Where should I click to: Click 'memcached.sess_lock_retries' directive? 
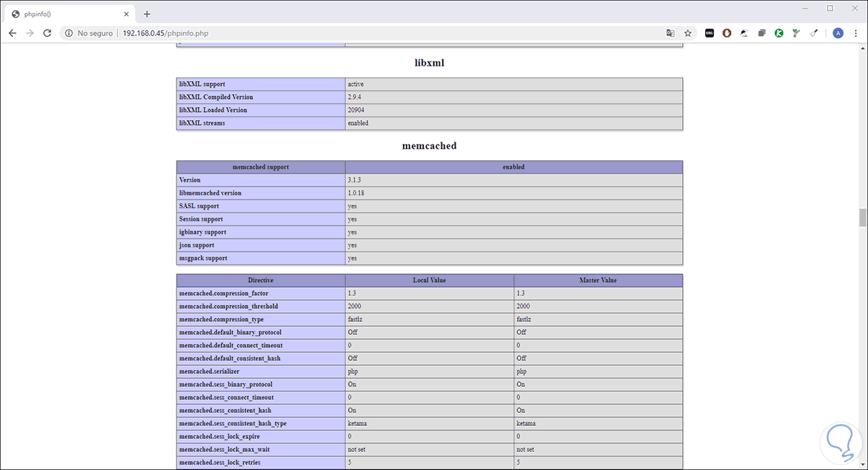(219, 463)
